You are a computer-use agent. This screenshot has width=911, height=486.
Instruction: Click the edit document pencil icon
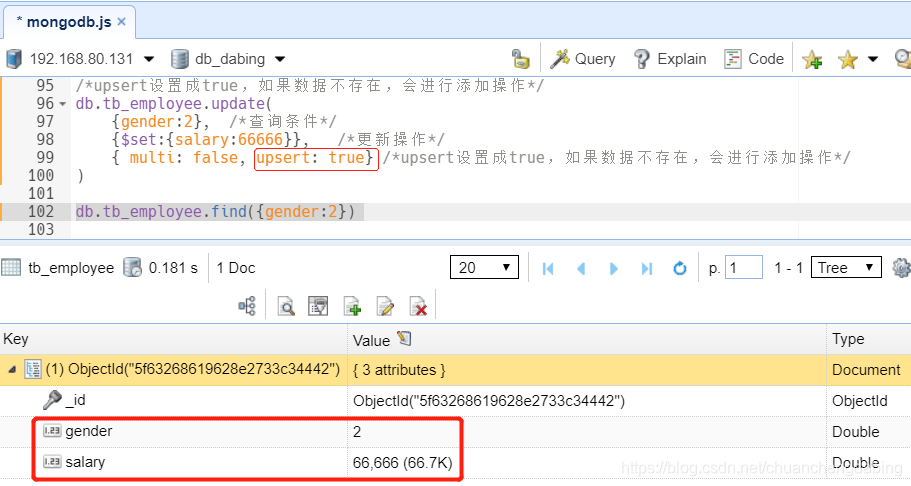pos(385,306)
